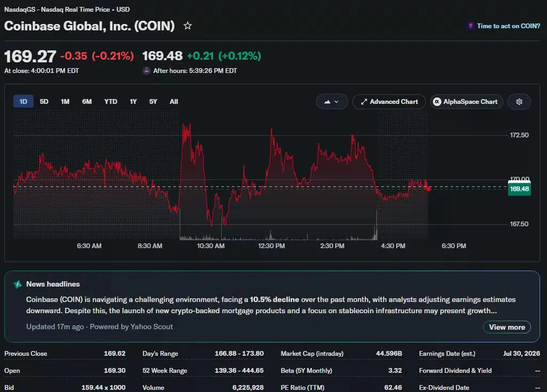This screenshot has width=547, height=392.
Task: Click the 167.50 price axis label
Action: click(x=519, y=224)
